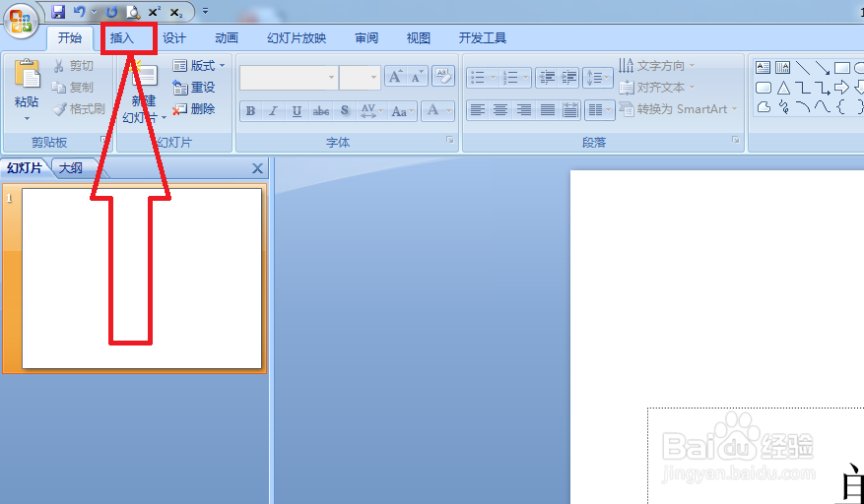864x504 pixels.
Task: Open the 视图 ribbon tab
Action: coord(419,38)
